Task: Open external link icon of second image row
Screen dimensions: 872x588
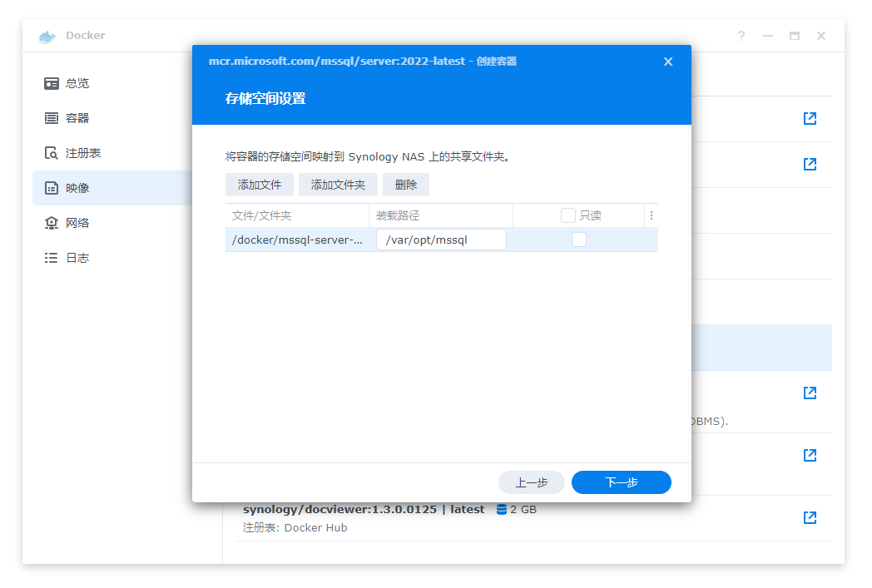Action: (x=810, y=164)
